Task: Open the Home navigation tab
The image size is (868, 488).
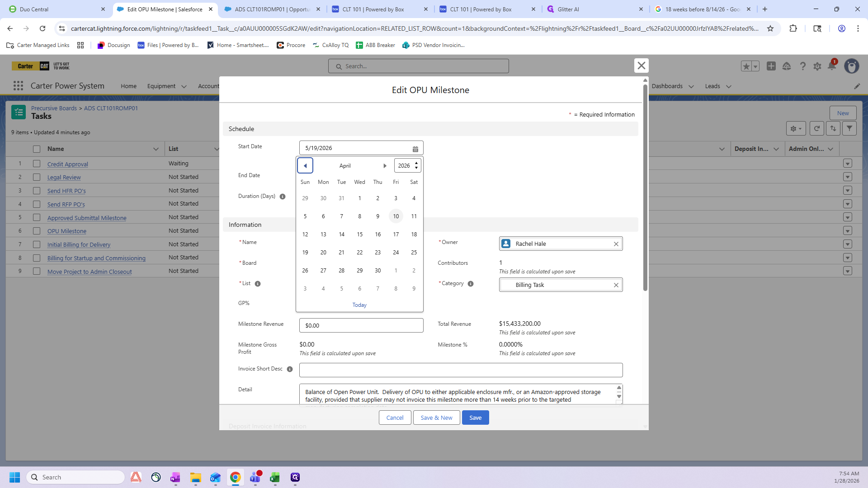Action: 128,86
